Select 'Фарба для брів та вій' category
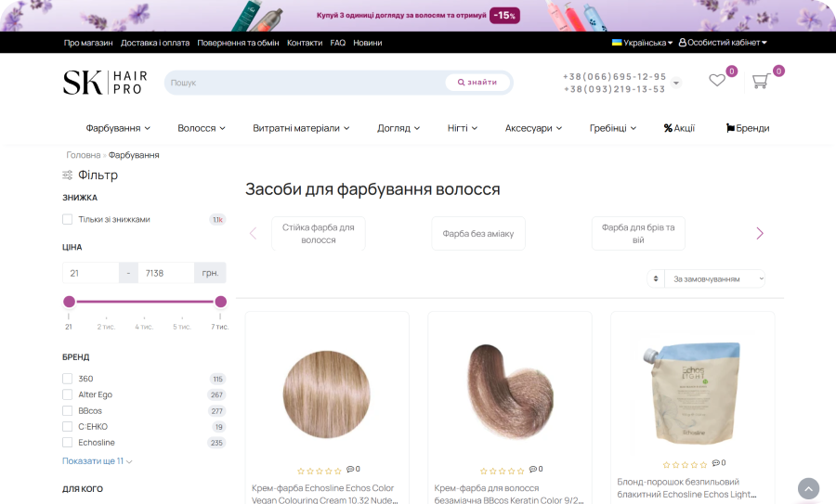836x504 pixels. click(x=638, y=233)
